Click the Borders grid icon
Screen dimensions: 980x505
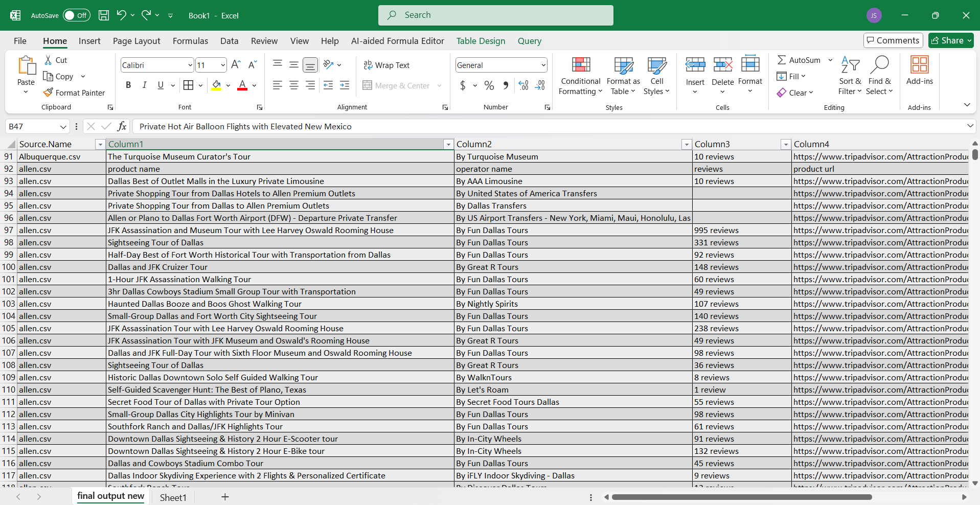(x=188, y=85)
